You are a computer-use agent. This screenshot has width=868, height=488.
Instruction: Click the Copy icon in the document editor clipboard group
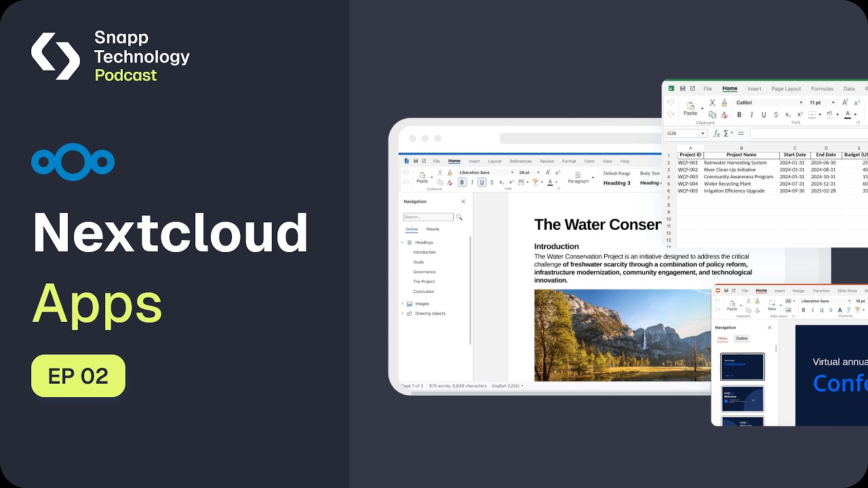point(439,182)
